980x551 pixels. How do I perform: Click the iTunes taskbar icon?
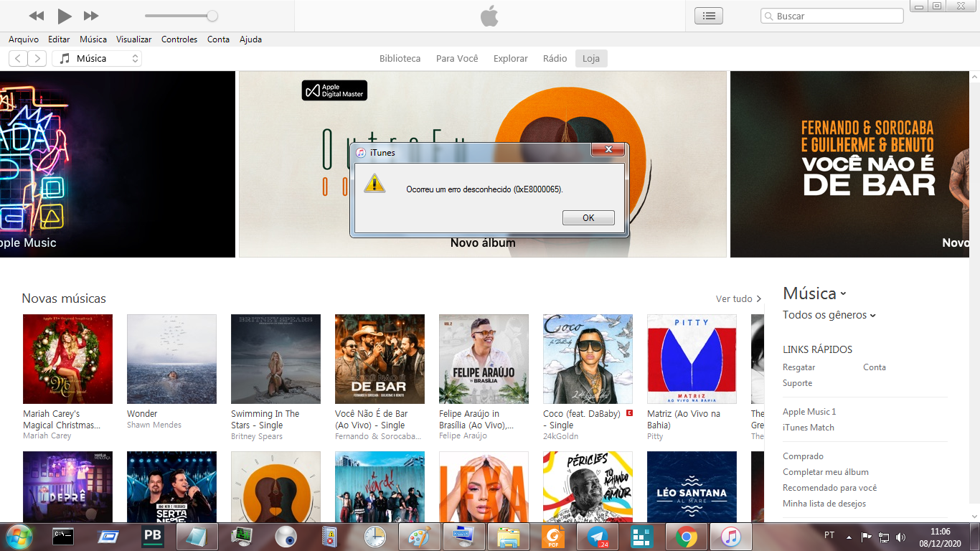pos(730,536)
